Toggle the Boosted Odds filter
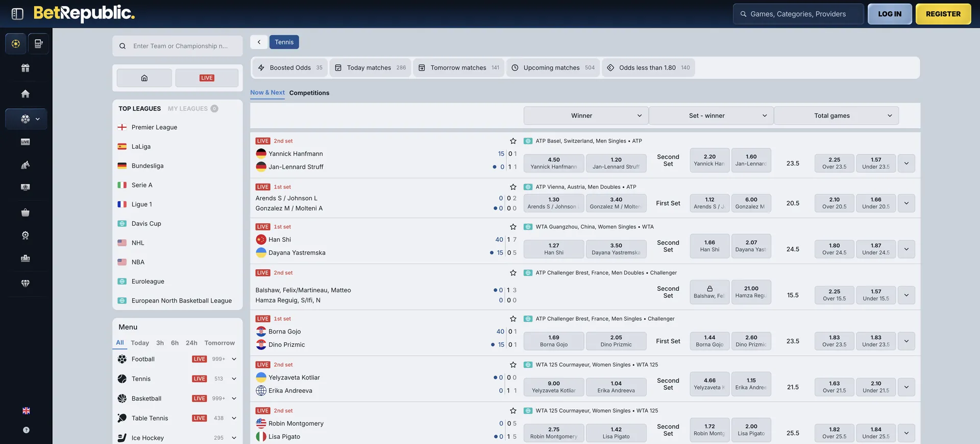 [x=290, y=67]
